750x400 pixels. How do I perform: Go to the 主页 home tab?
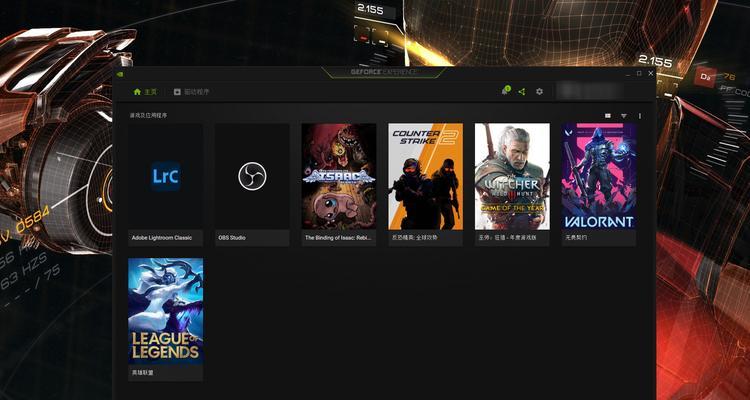(x=145, y=91)
